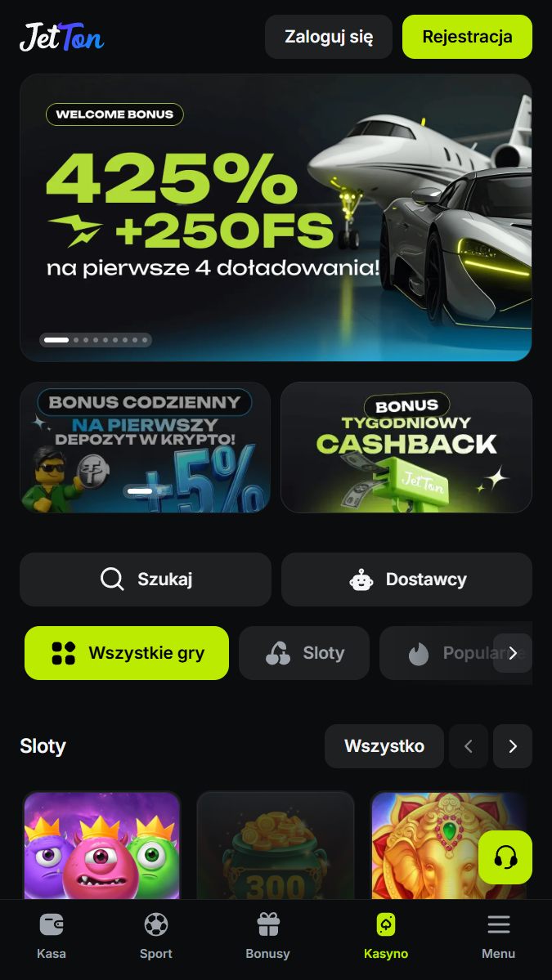Open live support headset chat button
Screen dimensions: 552x980
pos(505,857)
